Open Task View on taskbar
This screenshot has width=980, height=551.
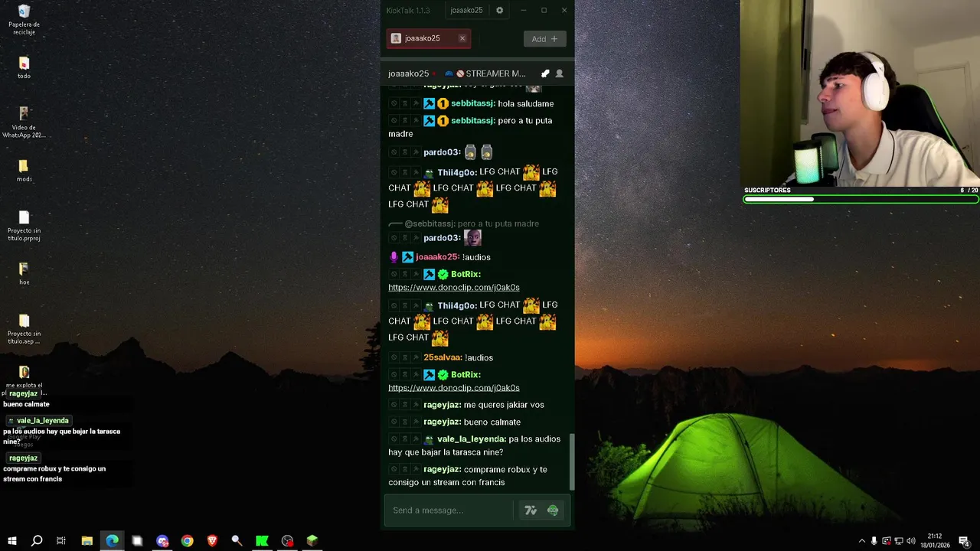tap(61, 540)
